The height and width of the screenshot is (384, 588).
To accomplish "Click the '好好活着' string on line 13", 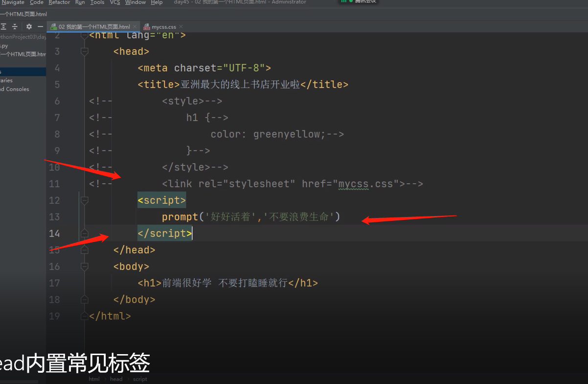I will coord(230,216).
